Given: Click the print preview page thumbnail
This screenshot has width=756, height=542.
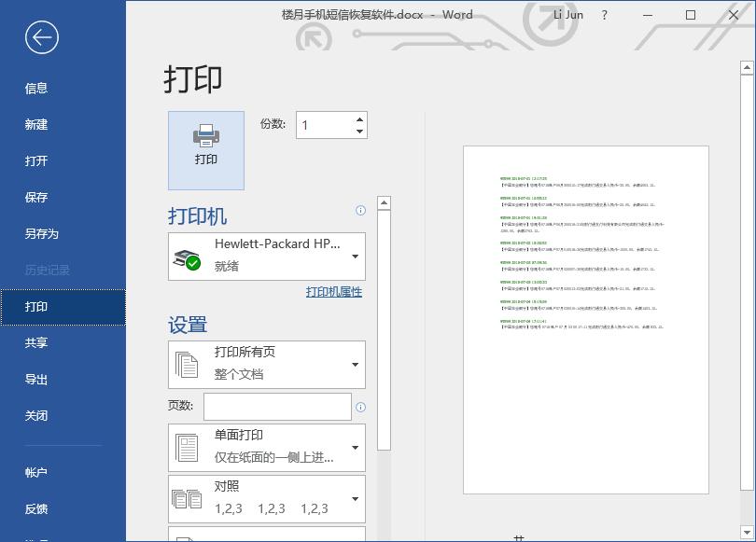Looking at the screenshot, I should pyautogui.click(x=585, y=319).
